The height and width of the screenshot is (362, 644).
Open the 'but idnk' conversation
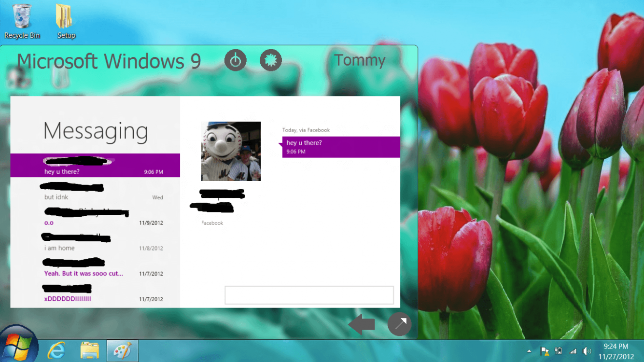point(95,191)
